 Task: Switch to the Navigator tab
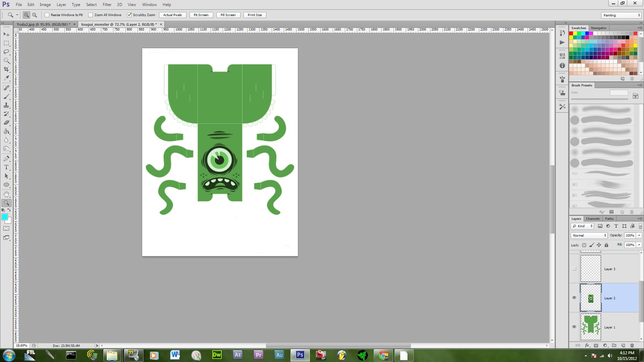pyautogui.click(x=598, y=28)
